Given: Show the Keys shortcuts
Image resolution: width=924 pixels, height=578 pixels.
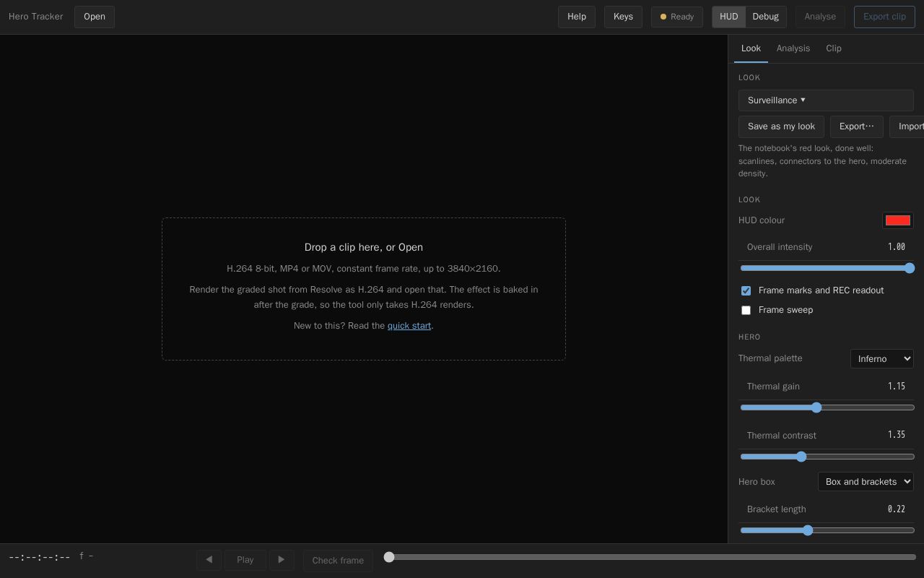Looking at the screenshot, I should pyautogui.click(x=623, y=17).
